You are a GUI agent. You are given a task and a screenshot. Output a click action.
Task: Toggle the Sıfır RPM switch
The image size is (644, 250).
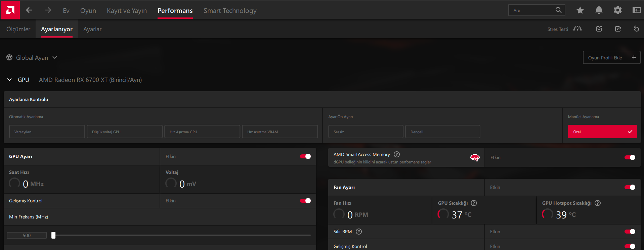(630, 232)
